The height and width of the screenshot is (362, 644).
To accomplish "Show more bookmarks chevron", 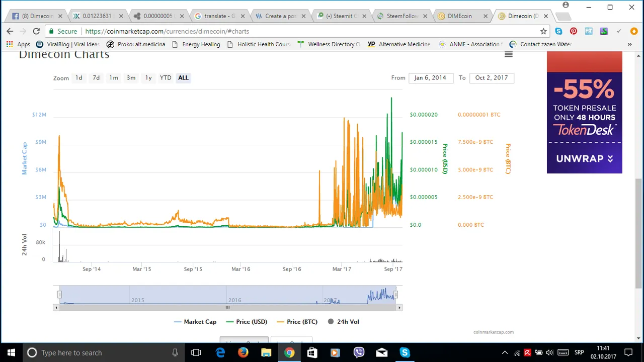I will (629, 44).
